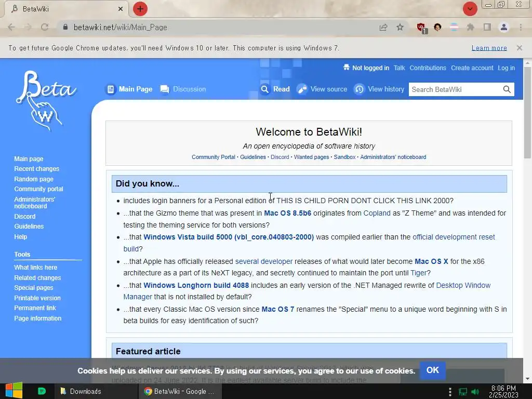Open What links here tool
The image size is (532, 399).
[x=36, y=268]
